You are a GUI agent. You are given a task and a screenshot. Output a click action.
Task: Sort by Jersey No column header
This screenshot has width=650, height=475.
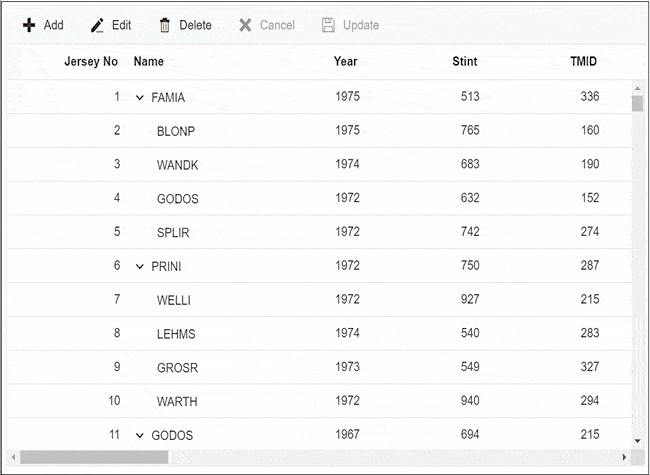tap(90, 62)
